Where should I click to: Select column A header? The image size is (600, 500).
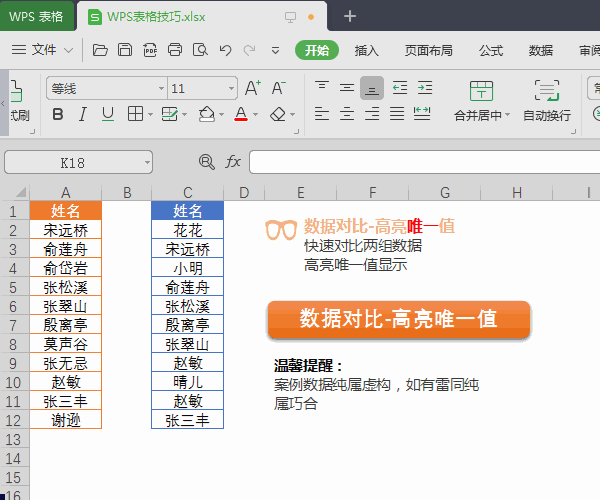click(x=65, y=192)
